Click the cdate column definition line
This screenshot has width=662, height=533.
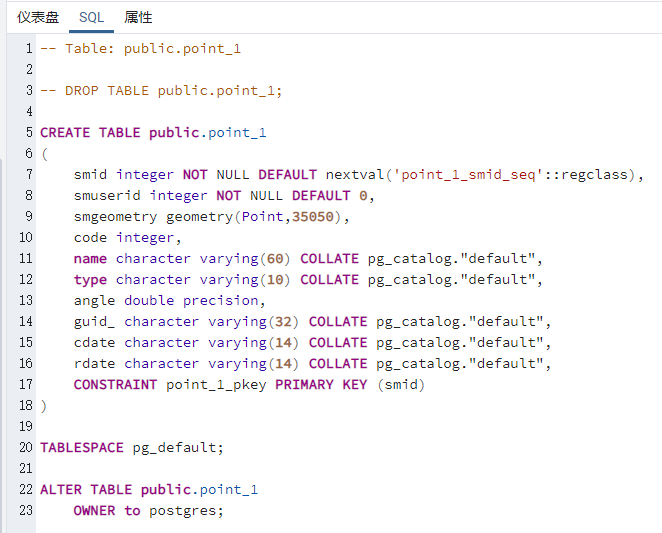pyautogui.click(x=312, y=343)
